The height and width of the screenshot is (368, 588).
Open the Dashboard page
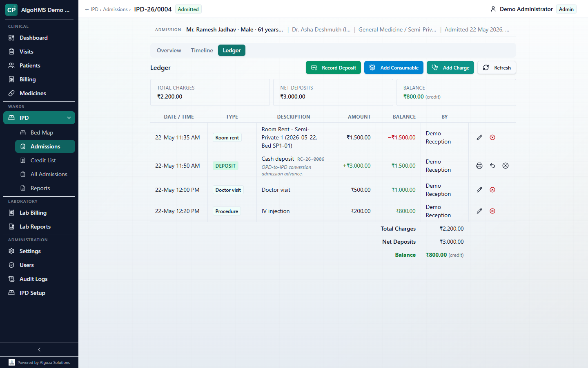point(39,38)
